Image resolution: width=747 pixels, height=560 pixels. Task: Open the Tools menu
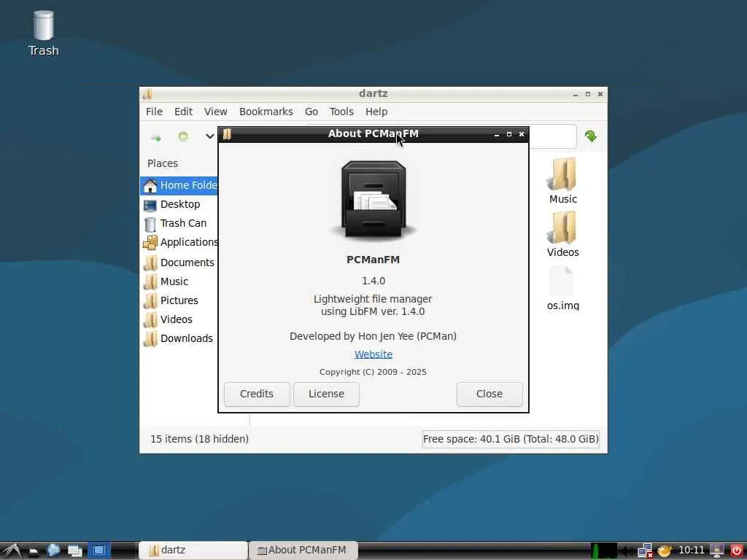click(x=341, y=112)
